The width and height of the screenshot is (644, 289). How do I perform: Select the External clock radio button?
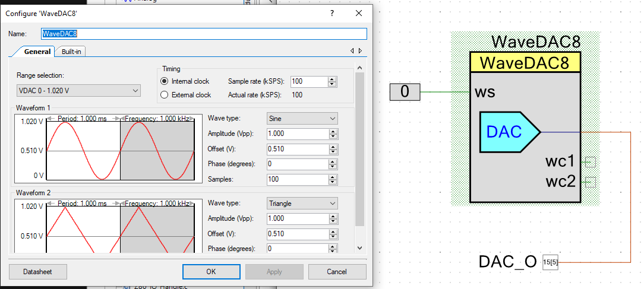165,94
